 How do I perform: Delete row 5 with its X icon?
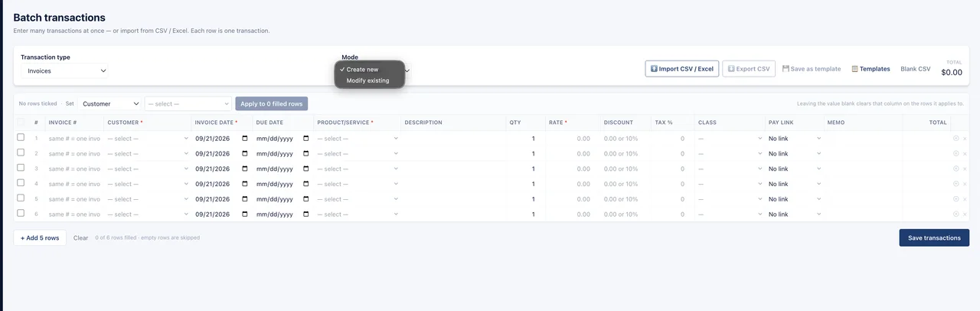(965, 199)
